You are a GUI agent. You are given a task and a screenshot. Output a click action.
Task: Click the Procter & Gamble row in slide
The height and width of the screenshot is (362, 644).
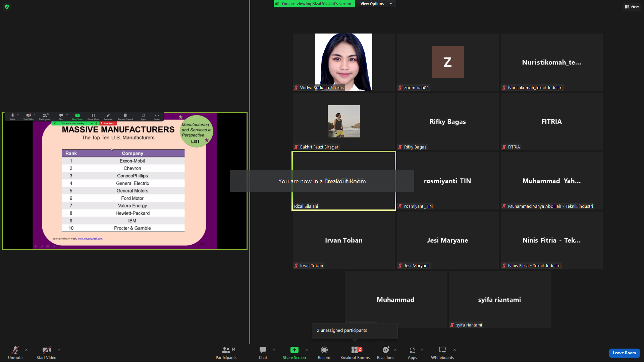[x=123, y=228]
